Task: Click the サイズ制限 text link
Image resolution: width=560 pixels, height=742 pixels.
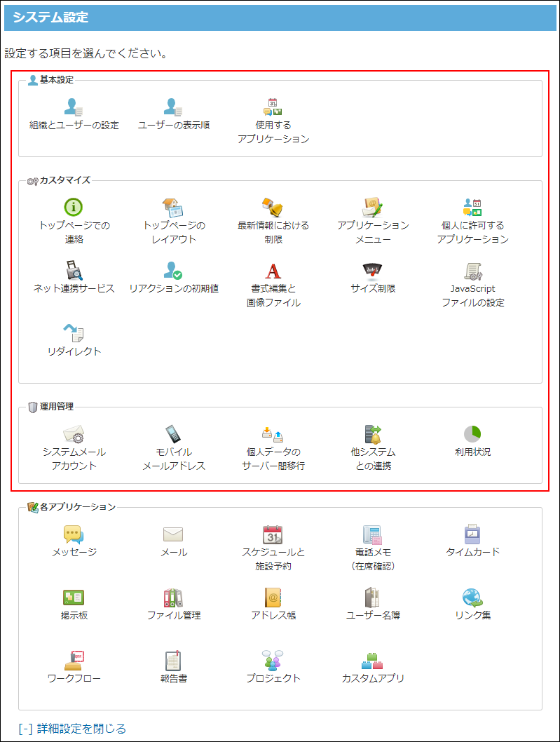Action: (373, 289)
